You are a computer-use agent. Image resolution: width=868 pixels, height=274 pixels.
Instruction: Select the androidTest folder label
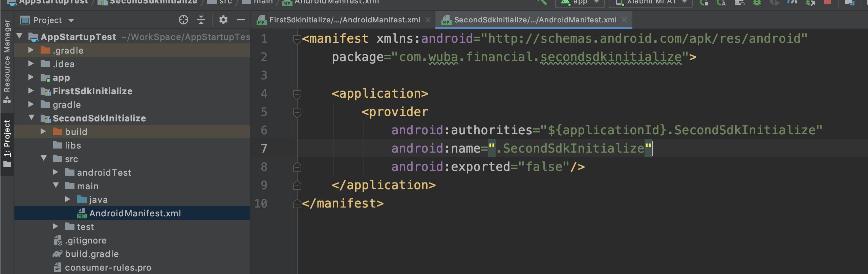104,173
